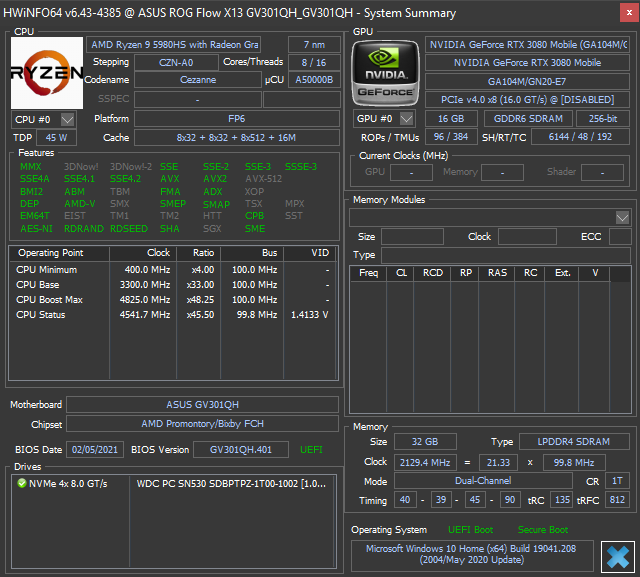The width and height of the screenshot is (640, 577).
Task: Click the tRC value 135
Action: click(562, 499)
